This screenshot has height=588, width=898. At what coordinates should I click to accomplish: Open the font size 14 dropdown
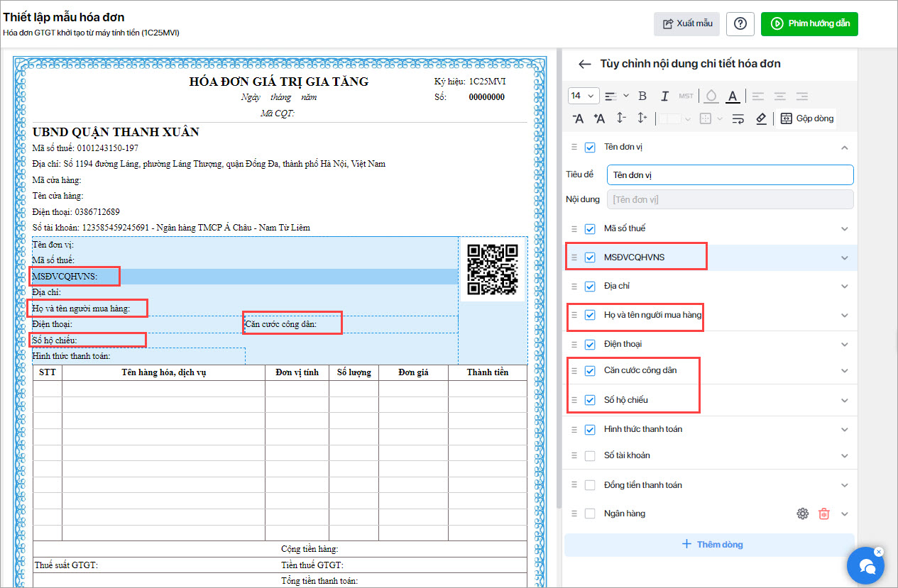tap(584, 96)
